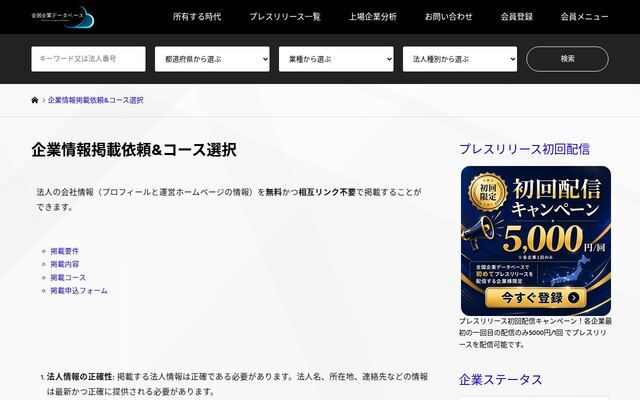
Task: Open the お問い合わせ page
Action: [449, 17]
